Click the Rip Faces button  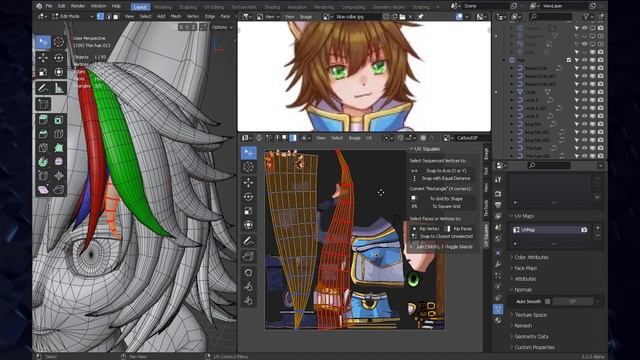click(459, 229)
